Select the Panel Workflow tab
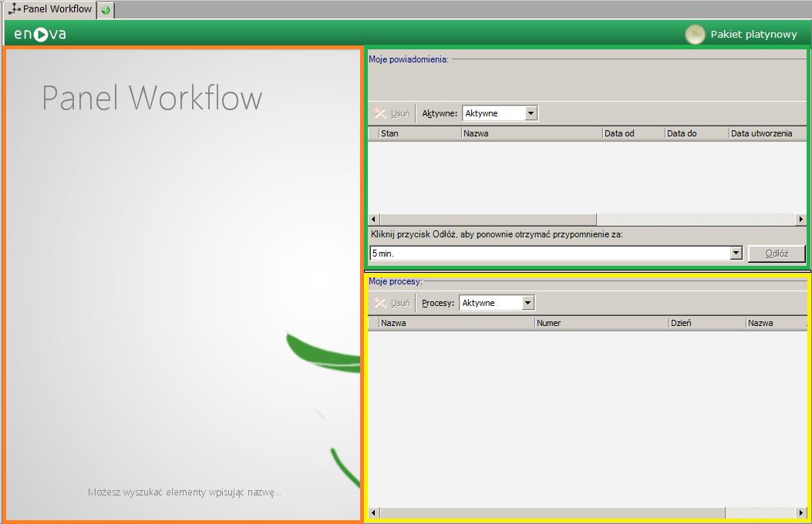812x524 pixels. [50, 8]
